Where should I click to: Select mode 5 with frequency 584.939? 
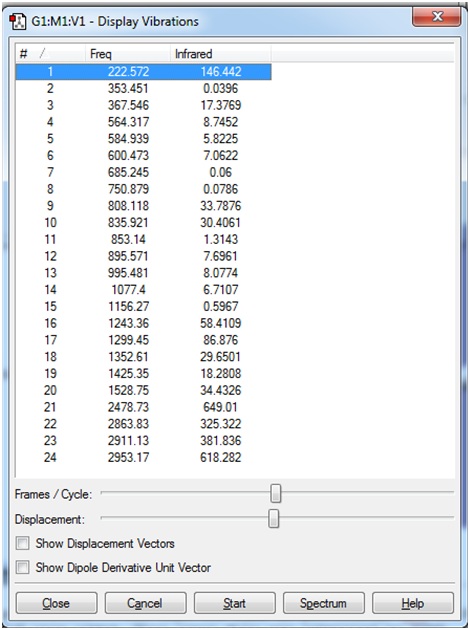tap(144, 139)
